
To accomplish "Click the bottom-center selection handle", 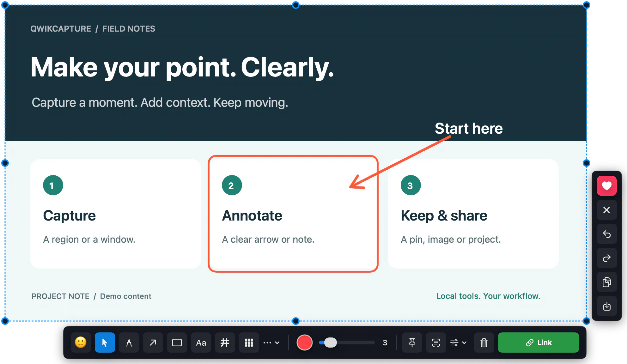I will point(296,321).
